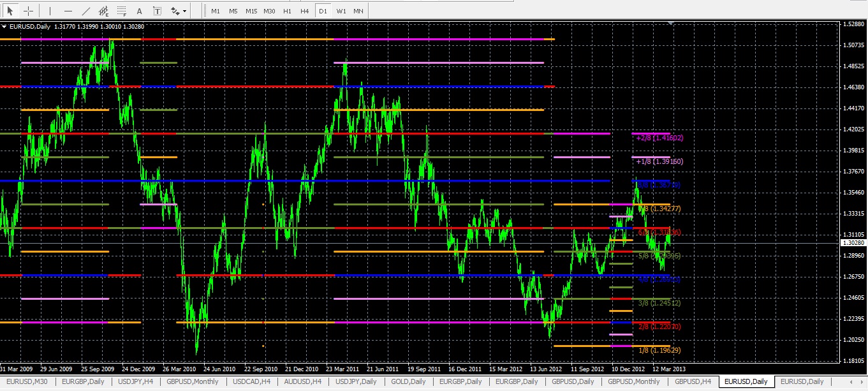
Task: Select the Cursor arrow tool
Action: 11,11
